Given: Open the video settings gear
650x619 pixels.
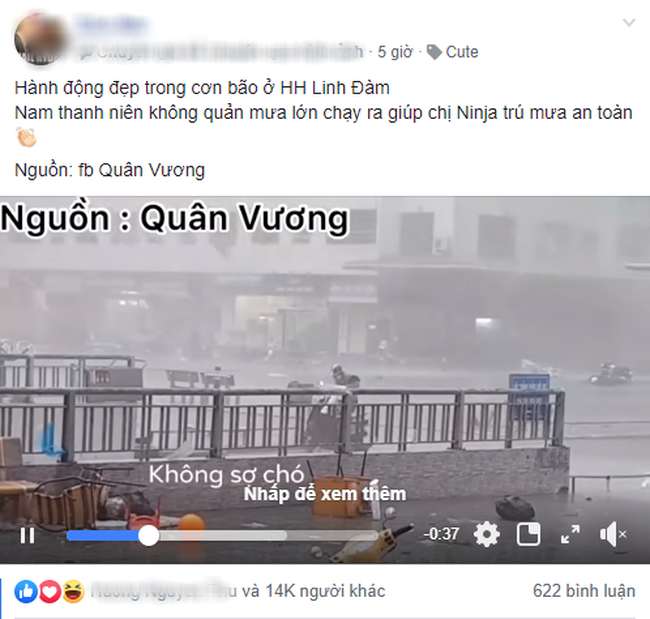Looking at the screenshot, I should (x=486, y=534).
